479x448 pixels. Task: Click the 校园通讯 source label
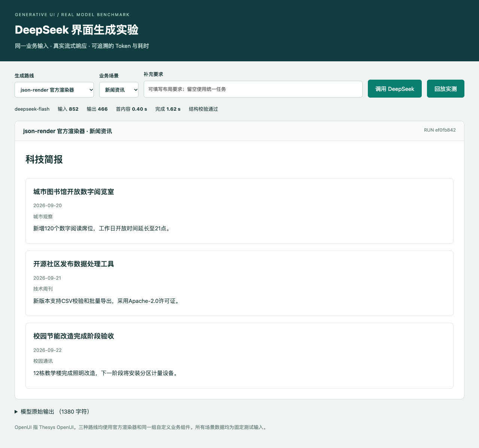(43, 361)
